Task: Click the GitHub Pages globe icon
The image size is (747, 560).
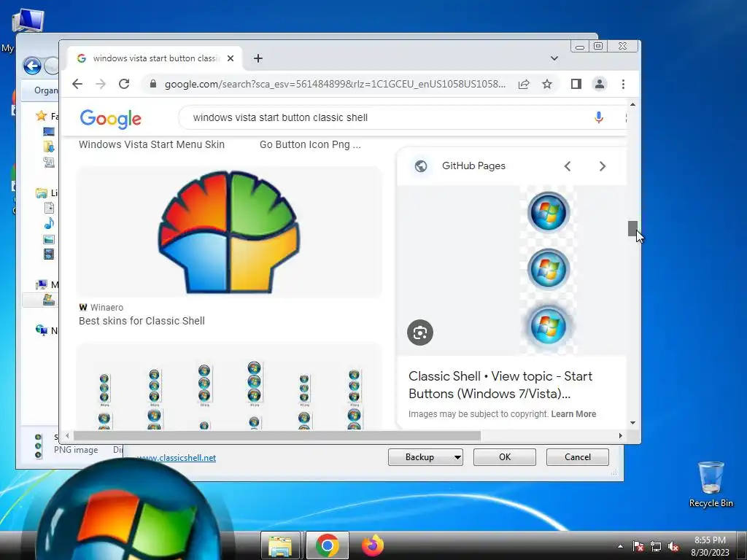Action: pos(421,166)
